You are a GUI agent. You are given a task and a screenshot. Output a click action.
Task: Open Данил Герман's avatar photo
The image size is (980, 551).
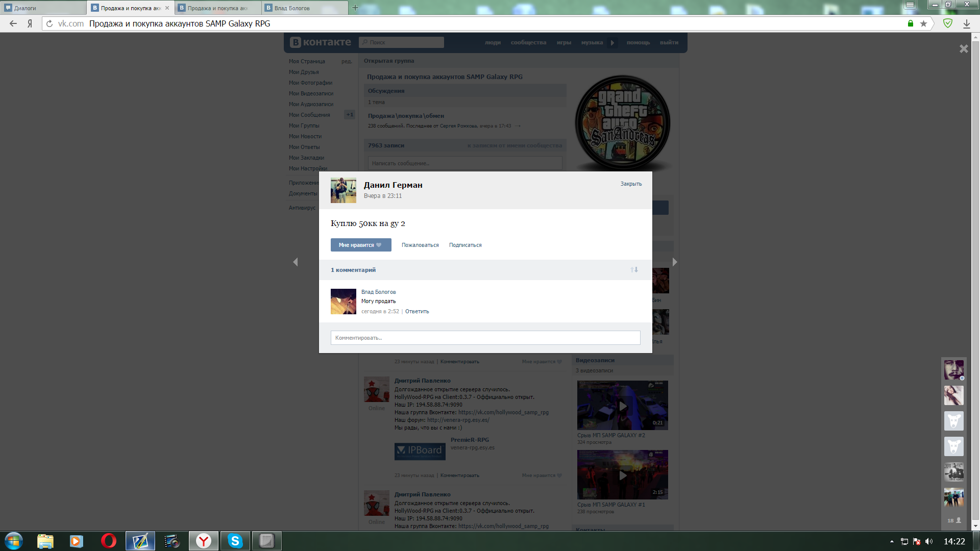click(x=344, y=190)
